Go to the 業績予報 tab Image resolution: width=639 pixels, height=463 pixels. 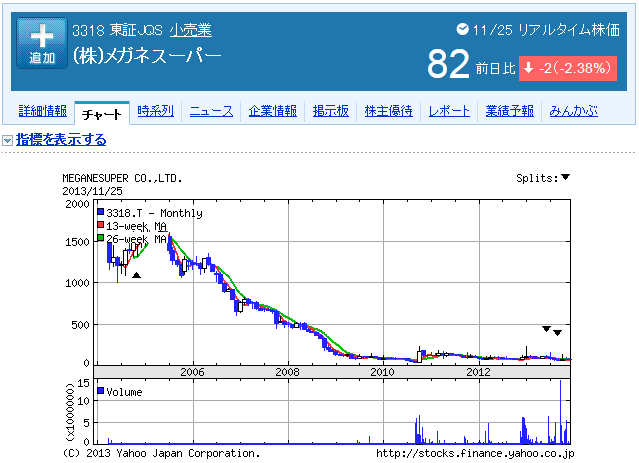coord(509,111)
